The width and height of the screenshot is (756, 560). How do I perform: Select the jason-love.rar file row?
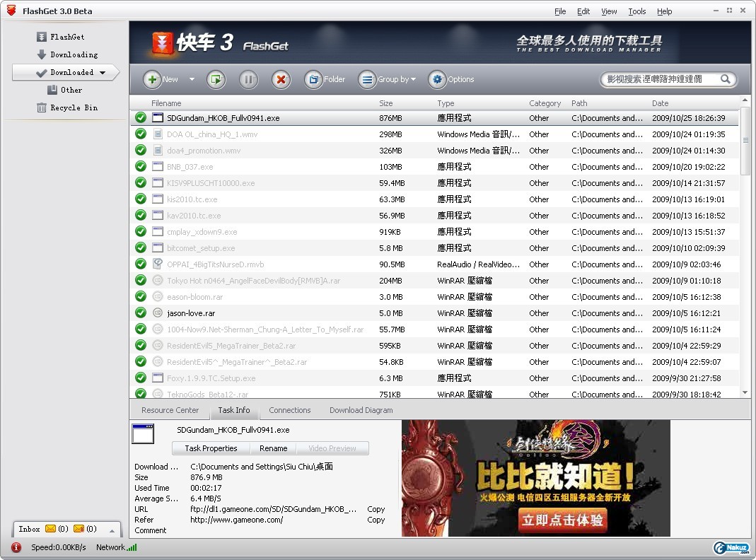434,313
